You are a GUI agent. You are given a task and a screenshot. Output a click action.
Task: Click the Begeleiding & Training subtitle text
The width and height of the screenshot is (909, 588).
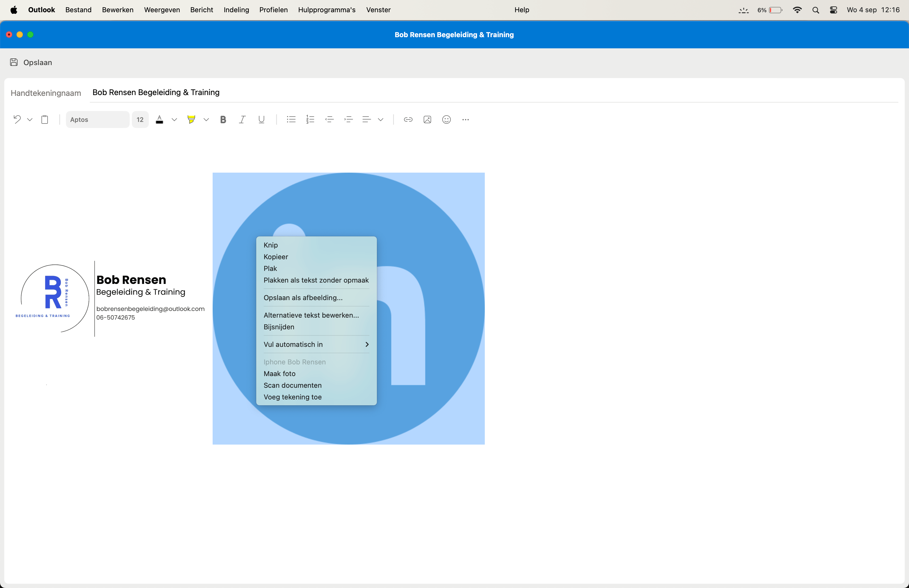pos(141,292)
